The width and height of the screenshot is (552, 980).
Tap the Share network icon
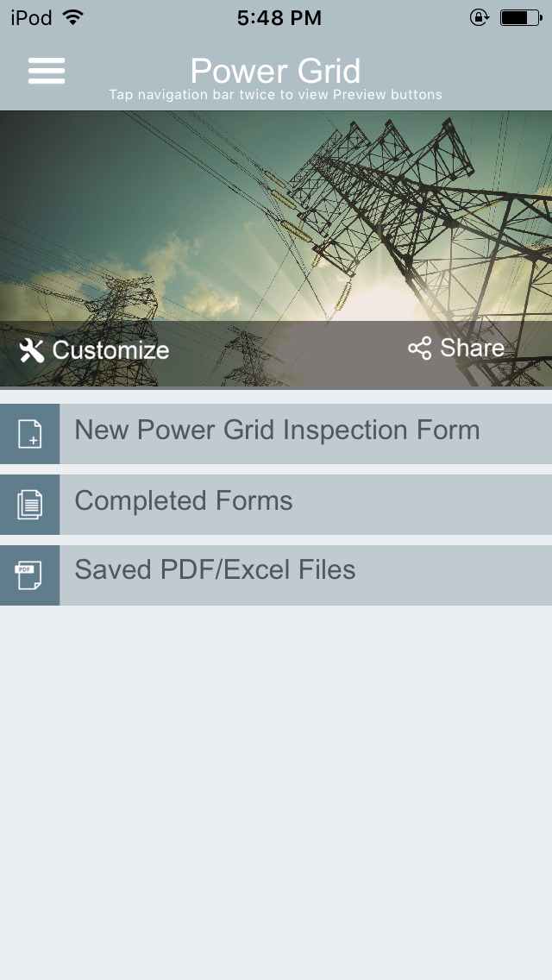(420, 349)
